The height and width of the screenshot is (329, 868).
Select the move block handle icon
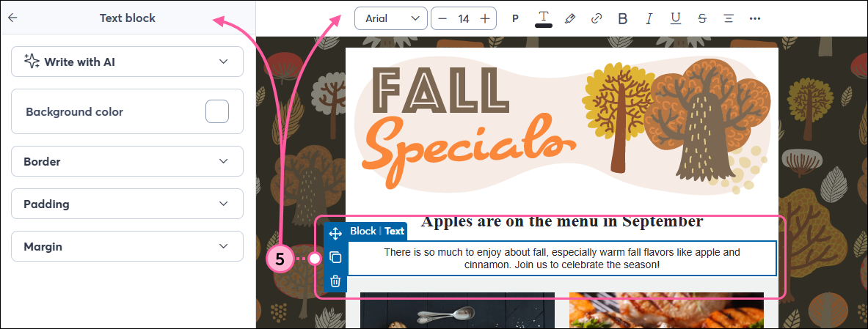(x=335, y=234)
